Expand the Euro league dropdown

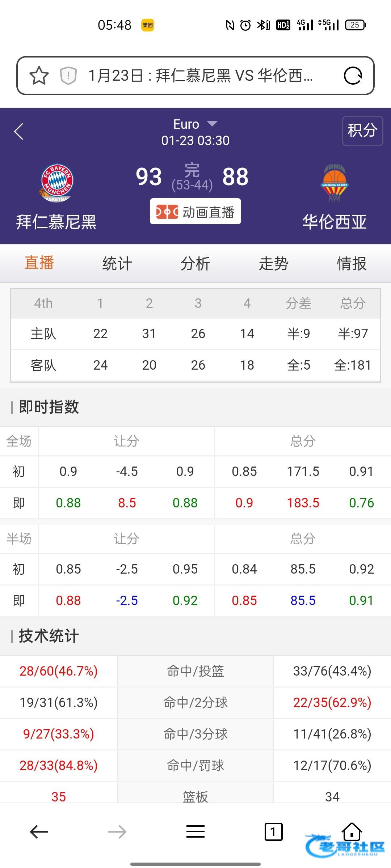pos(195,124)
